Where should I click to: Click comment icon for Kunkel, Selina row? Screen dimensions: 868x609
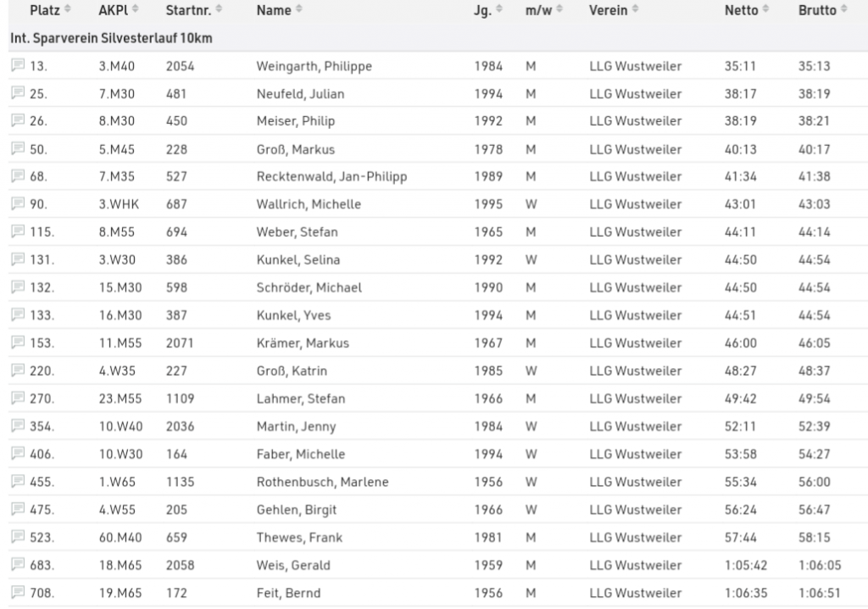pos(18,260)
